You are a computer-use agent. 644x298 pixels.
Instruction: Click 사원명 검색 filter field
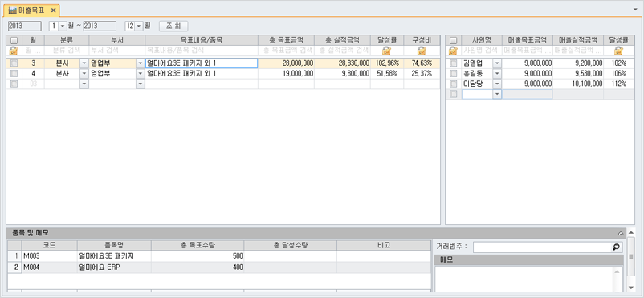(481, 51)
